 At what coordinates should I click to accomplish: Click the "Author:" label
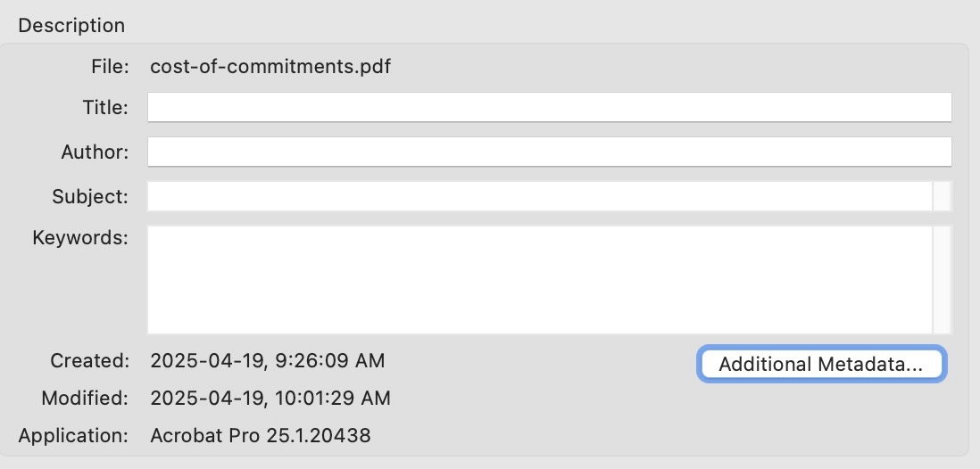pos(95,152)
